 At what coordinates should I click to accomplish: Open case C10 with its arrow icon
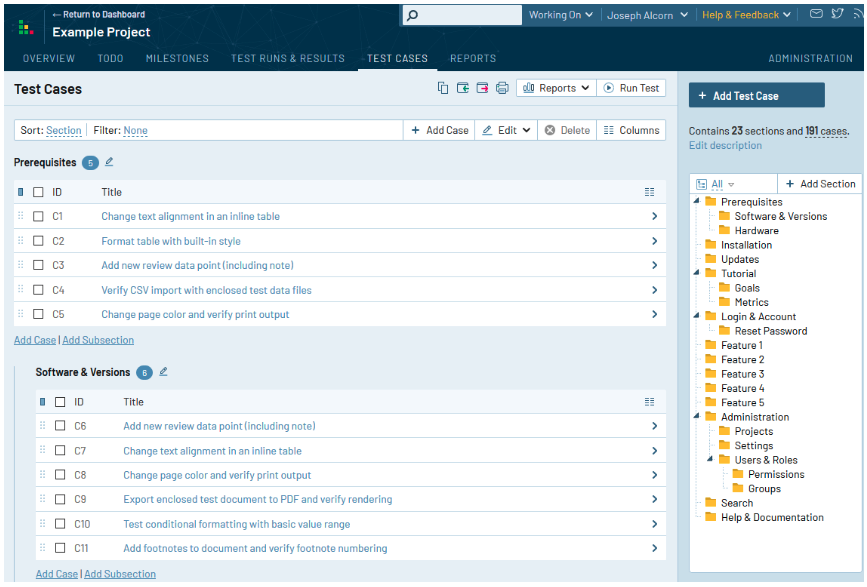655,524
